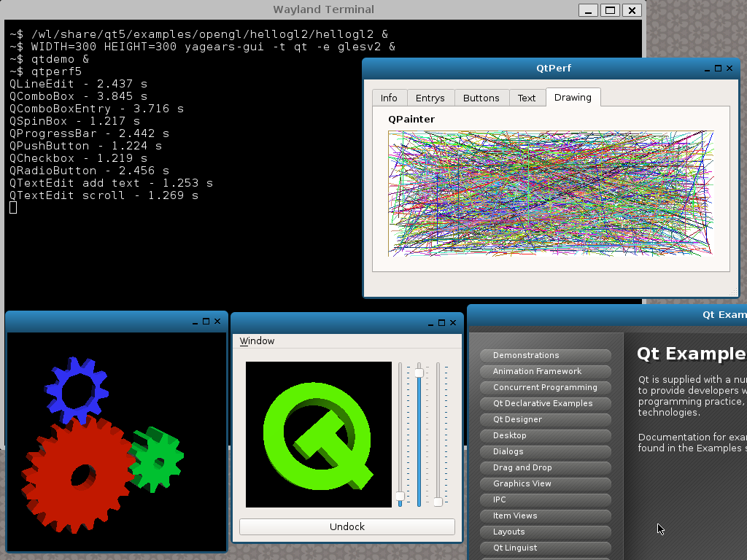747x560 pixels.
Task: Maximize the hellogl2 Qt logo window
Action: 441,323
